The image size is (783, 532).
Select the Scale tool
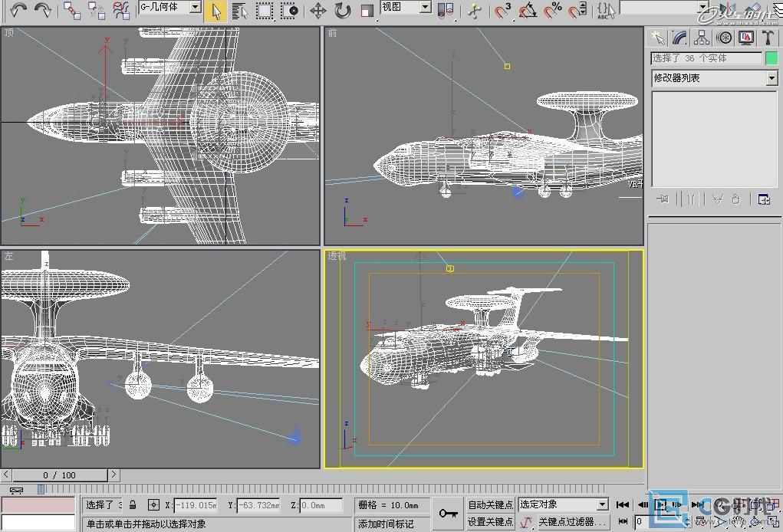tap(367, 11)
